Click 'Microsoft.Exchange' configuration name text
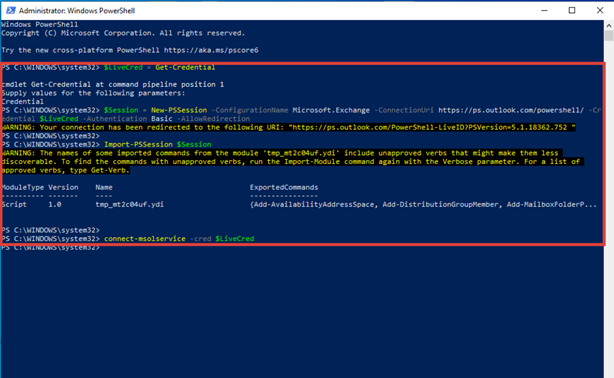The width and height of the screenshot is (614, 378). [331, 110]
